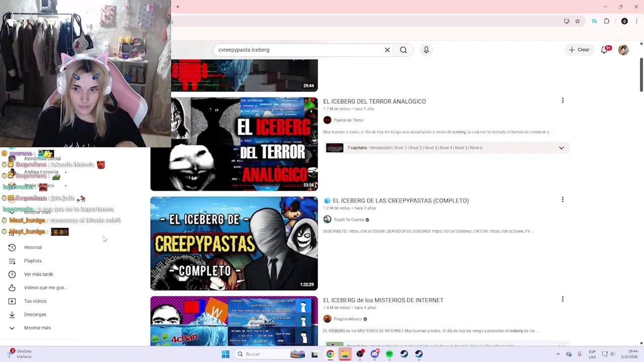Click the Tus videos play-box icon
The height and width of the screenshot is (362, 644).
[x=12, y=301]
